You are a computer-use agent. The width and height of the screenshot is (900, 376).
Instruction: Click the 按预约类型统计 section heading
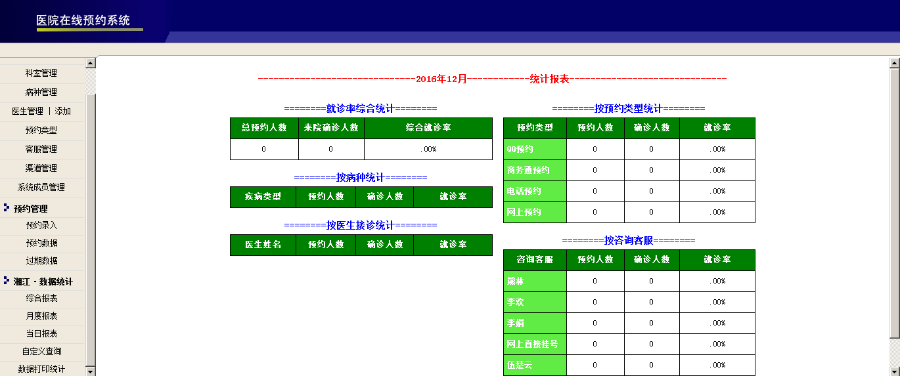[629, 108]
